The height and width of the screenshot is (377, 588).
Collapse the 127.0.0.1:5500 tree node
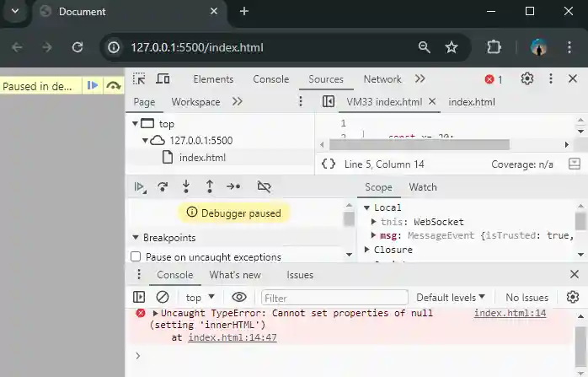pos(145,141)
